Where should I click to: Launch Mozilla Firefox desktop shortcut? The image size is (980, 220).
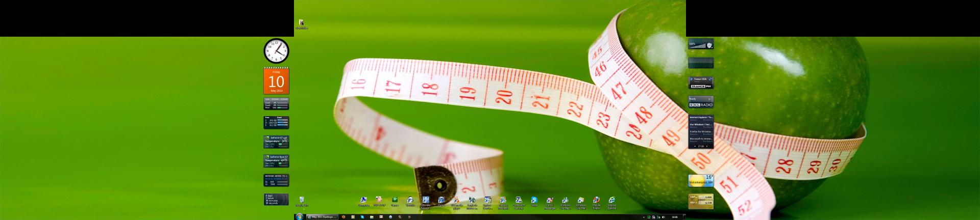(596, 200)
